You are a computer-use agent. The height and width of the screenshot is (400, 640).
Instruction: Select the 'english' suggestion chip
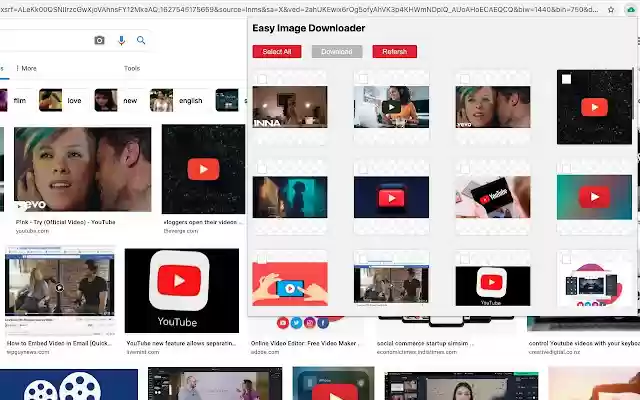point(178,100)
